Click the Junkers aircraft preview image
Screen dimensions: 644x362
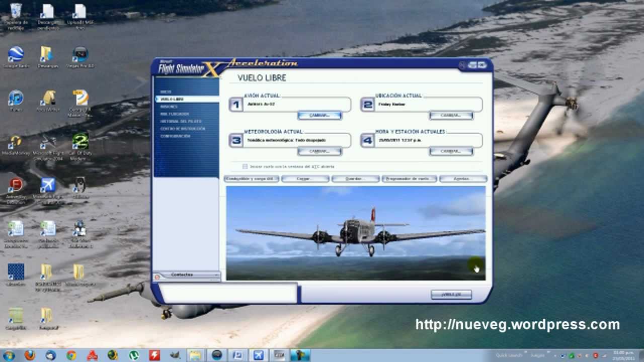[356, 233]
